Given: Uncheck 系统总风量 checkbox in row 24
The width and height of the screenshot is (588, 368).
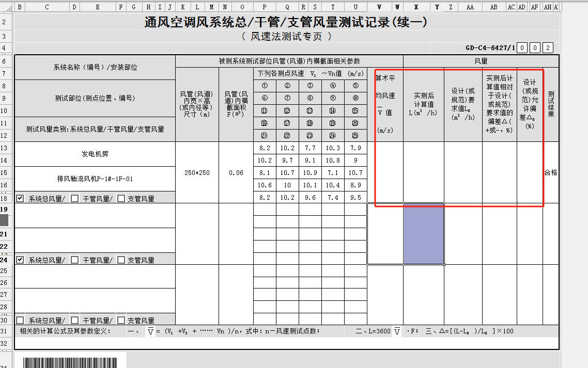Looking at the screenshot, I should tap(20, 259).
